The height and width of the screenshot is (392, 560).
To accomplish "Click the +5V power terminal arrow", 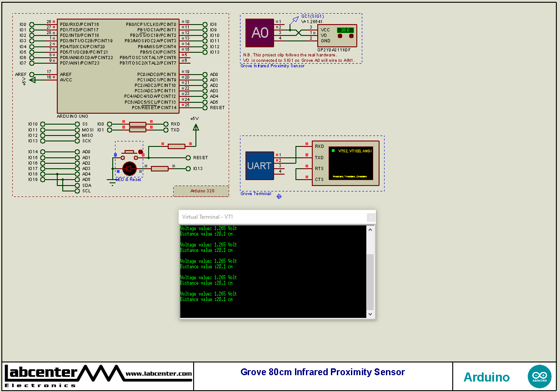I will tap(195, 127).
